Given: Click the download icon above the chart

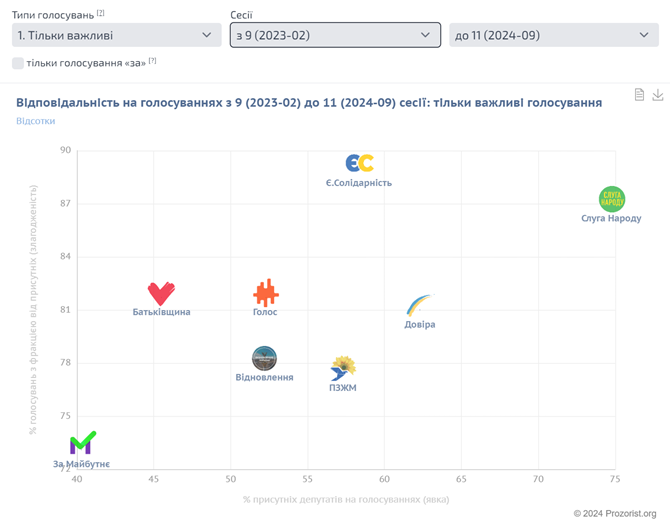Looking at the screenshot, I should (658, 94).
